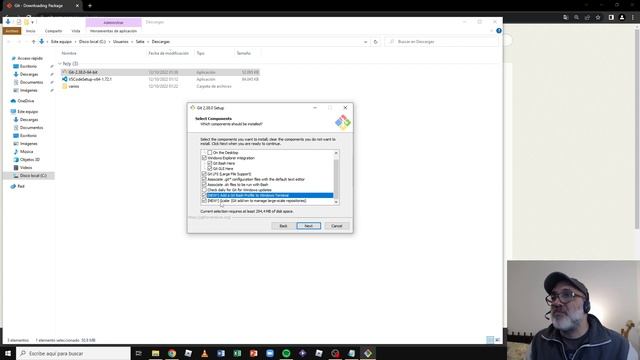Open the Explorer help icon
Image resolution: width=640 pixels, height=360 pixels.
(499, 31)
